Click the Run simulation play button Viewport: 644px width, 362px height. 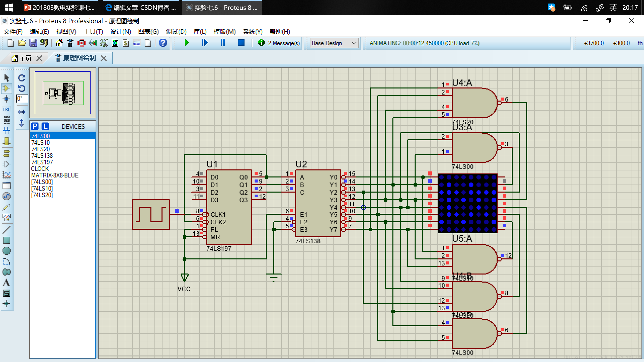pos(186,43)
